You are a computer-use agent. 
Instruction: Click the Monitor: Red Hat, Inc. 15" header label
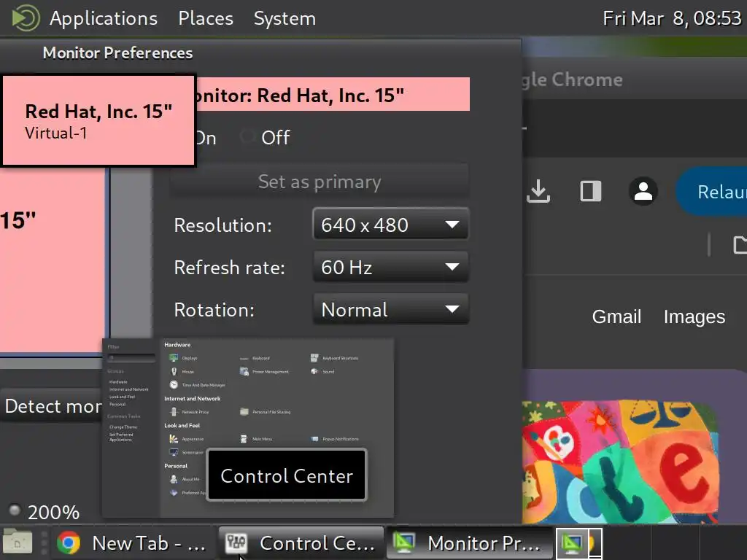333,95
